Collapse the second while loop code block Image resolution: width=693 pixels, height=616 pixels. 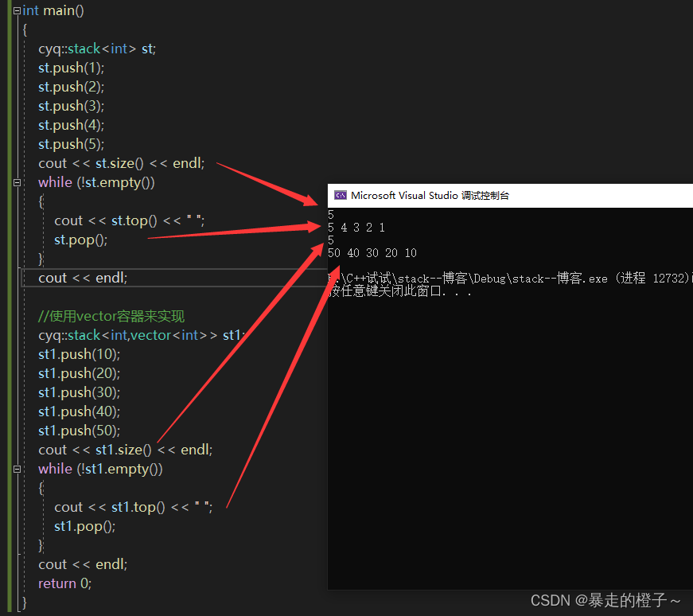[17, 469]
